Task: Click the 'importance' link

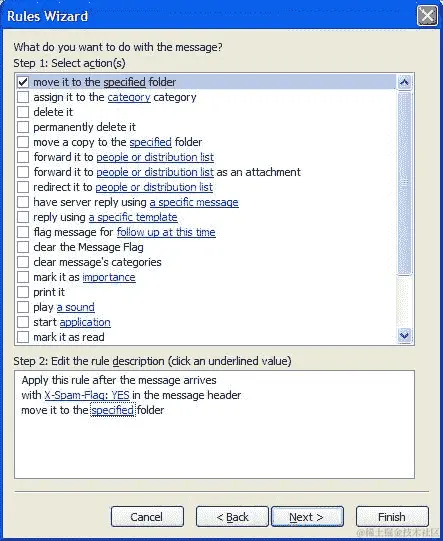Action: coord(109,277)
